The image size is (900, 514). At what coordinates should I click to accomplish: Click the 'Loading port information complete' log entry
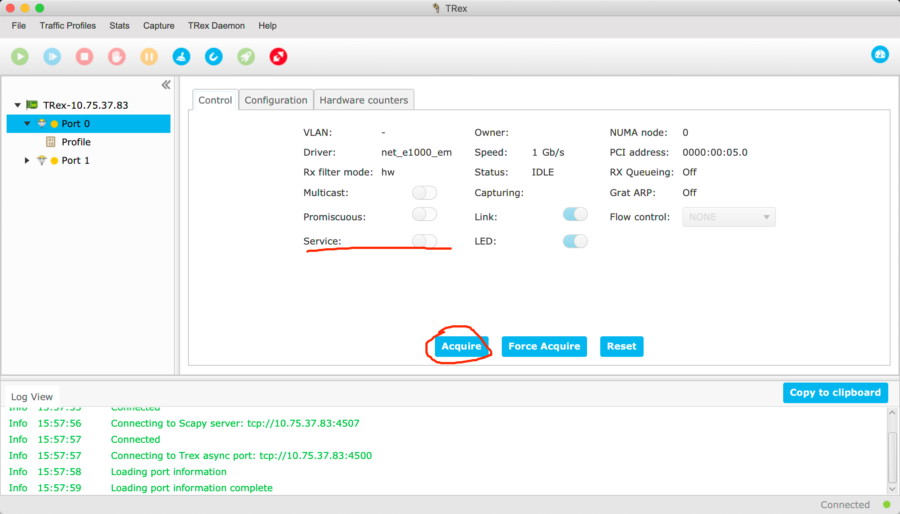192,488
